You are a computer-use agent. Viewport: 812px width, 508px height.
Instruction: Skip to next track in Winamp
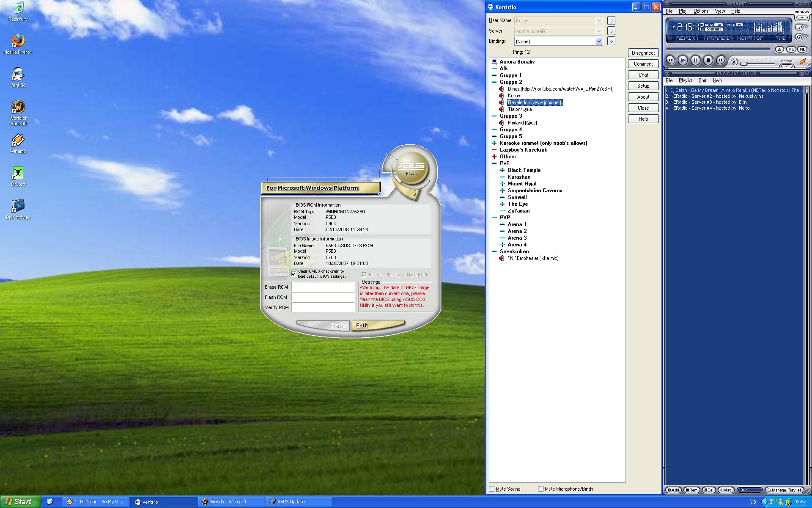click(721, 60)
